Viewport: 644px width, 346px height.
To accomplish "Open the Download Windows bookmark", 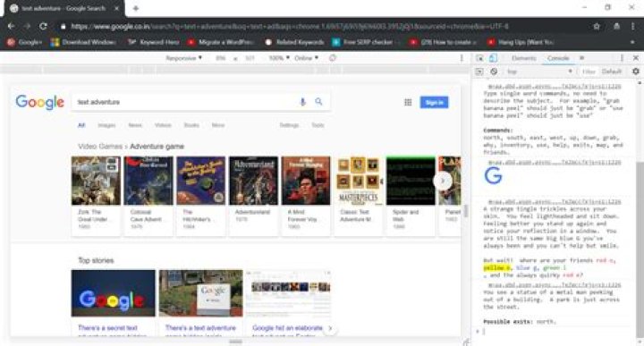I will point(83,42).
